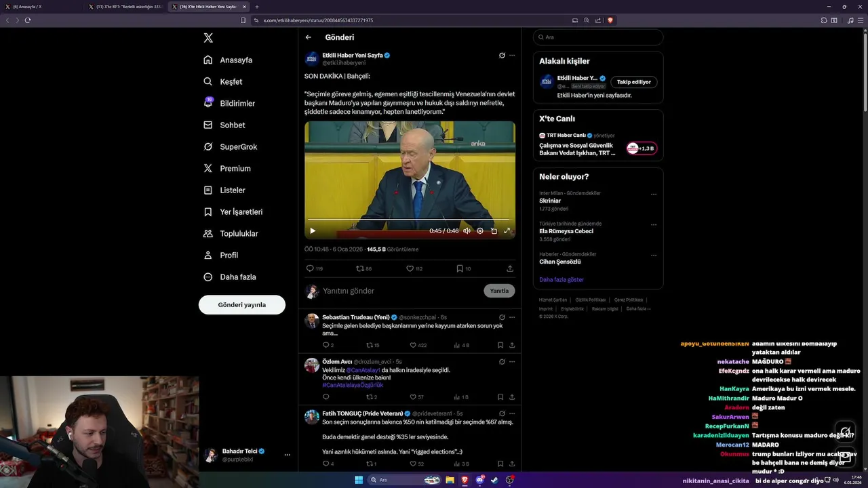Image resolution: width=868 pixels, height=488 pixels.
Task: Open Steam from the taskbar
Action: (x=494, y=480)
